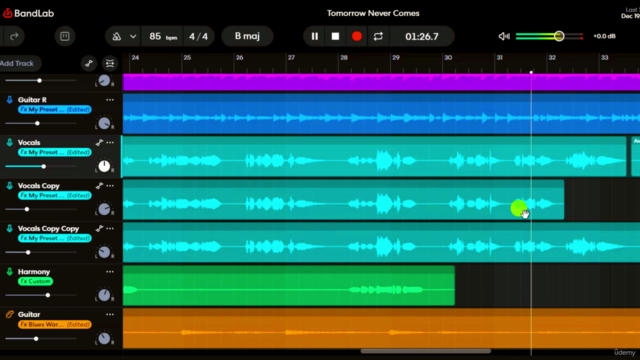Click the Tomorrow Never Comes project title
Image resolution: width=640 pixels, height=360 pixels.
pos(373,13)
